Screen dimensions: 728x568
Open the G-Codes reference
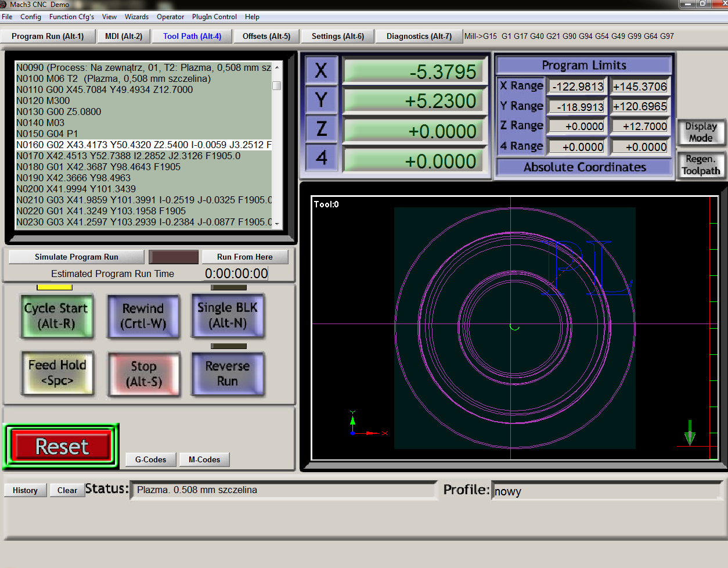point(150,459)
